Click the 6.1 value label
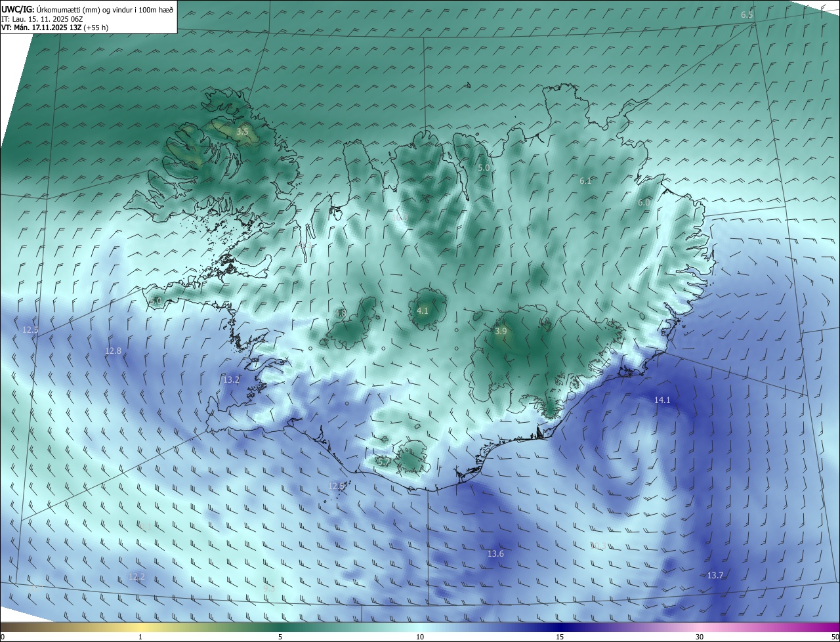The width and height of the screenshot is (840, 642). tap(586, 181)
